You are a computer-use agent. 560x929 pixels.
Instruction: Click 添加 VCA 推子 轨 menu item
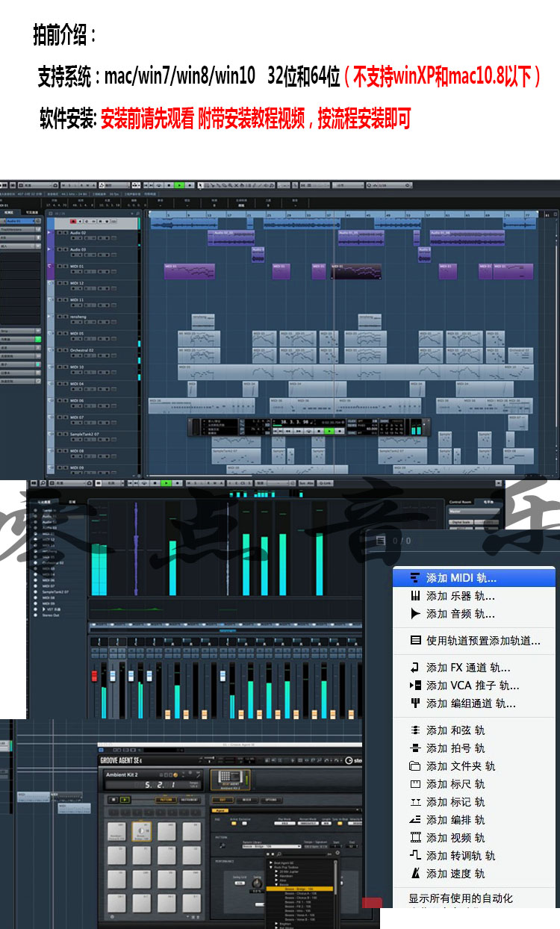click(474, 686)
